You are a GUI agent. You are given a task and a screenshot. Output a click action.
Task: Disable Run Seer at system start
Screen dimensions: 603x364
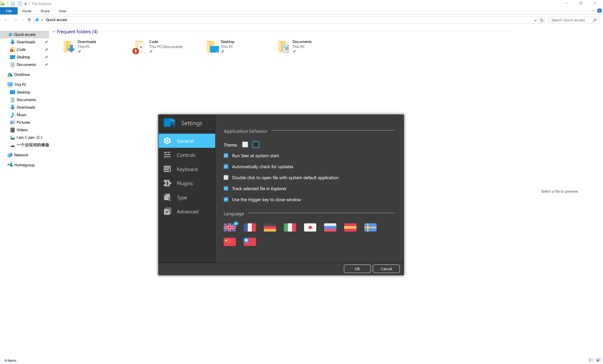pyautogui.click(x=226, y=156)
